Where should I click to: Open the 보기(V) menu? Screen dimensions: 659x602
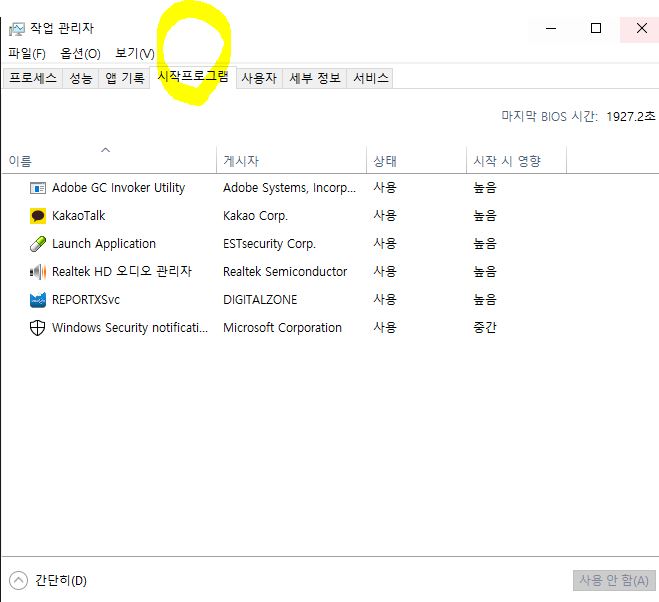(134, 53)
